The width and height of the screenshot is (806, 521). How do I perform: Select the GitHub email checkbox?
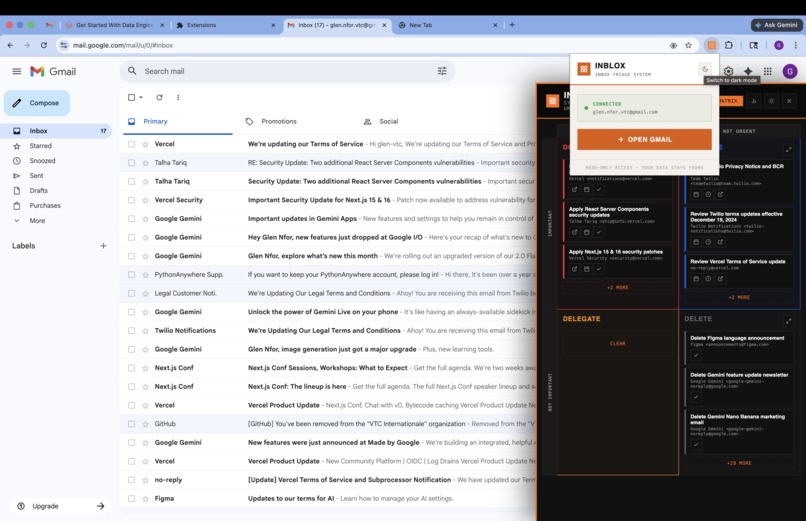[132, 424]
